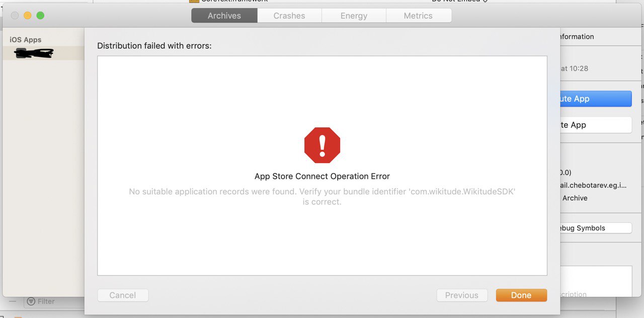Click the Previous button
Image resolution: width=644 pixels, height=318 pixels.
(x=462, y=295)
